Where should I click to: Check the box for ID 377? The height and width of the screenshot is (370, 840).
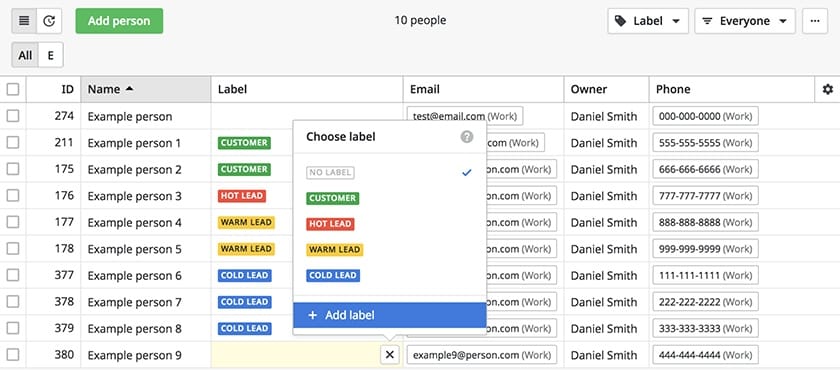(x=13, y=275)
